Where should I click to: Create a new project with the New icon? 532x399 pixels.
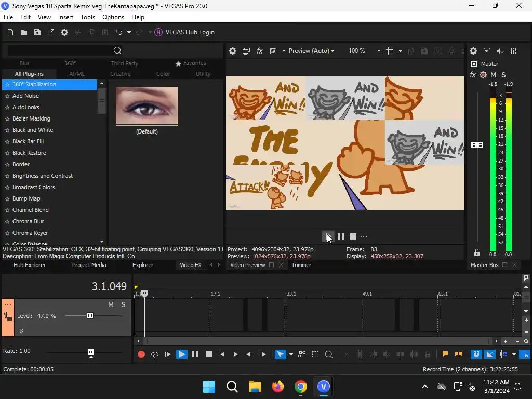[x=10, y=32]
